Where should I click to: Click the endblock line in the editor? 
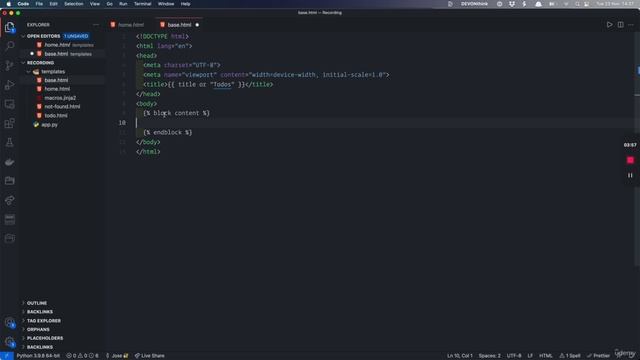click(167, 132)
